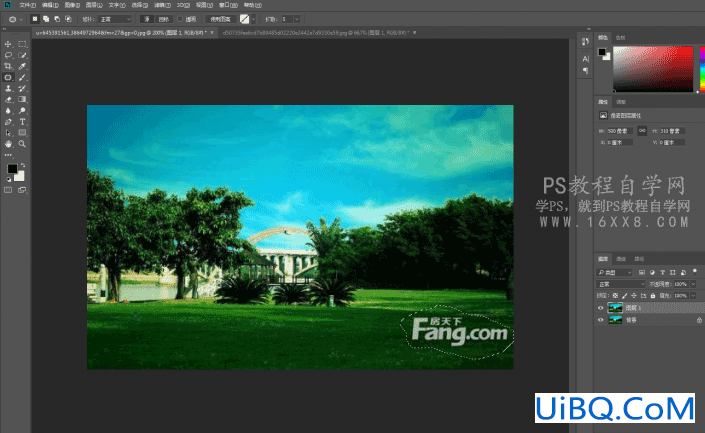This screenshot has width=705, height=433.
Task: Select the Horizontal Type tool
Action: [22, 122]
